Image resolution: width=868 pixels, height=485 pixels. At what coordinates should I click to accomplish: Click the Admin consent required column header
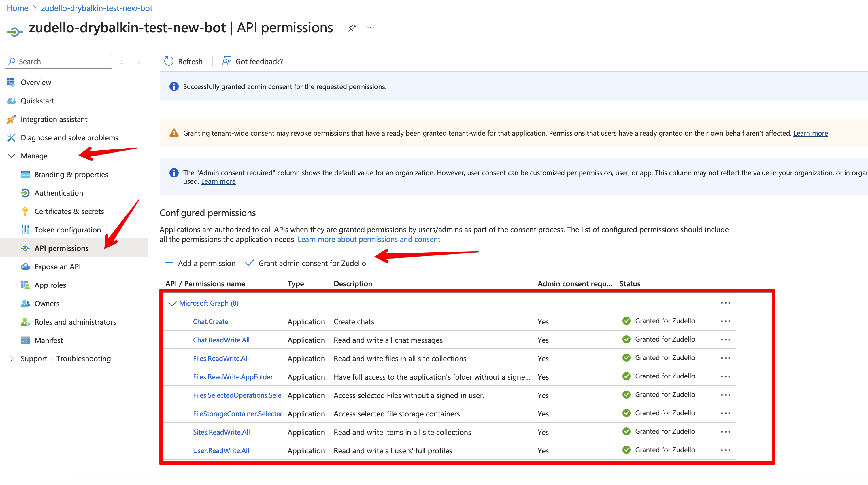click(575, 284)
